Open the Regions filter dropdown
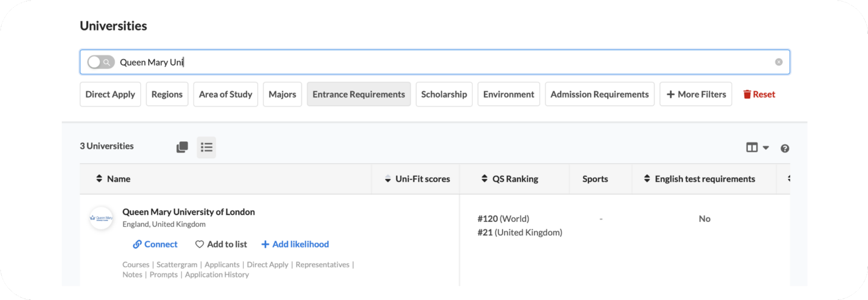The image size is (868, 300). click(167, 94)
